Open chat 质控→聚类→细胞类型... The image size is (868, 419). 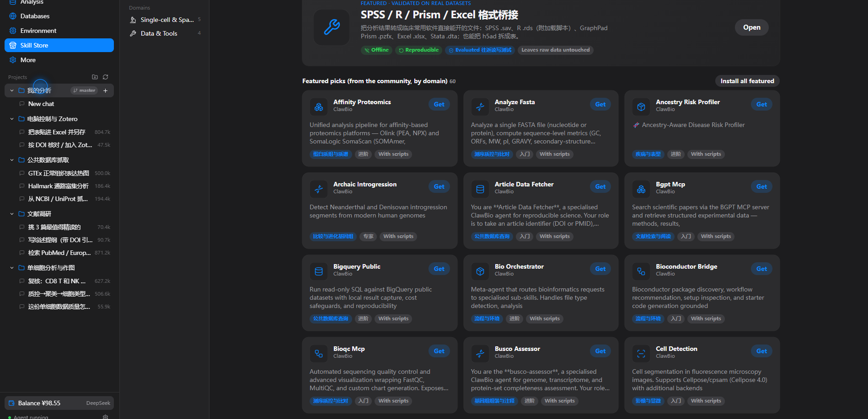click(x=64, y=294)
